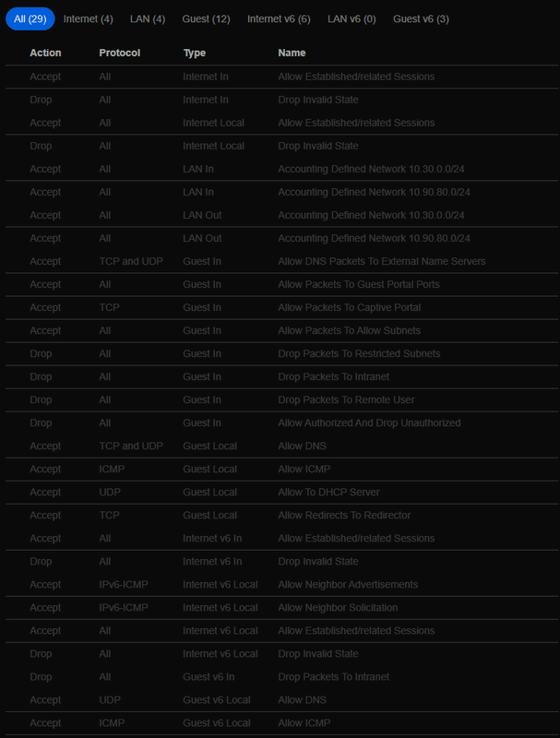Image resolution: width=560 pixels, height=738 pixels.
Task: Open the Drop Packets To Remote User rule
Action: click(x=346, y=399)
